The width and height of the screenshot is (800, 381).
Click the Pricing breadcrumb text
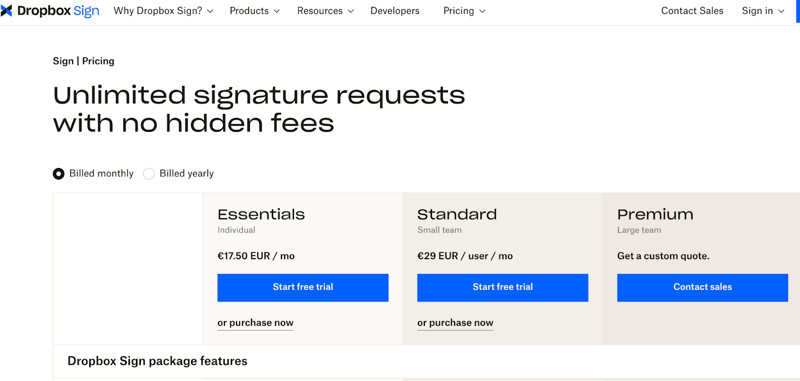click(98, 61)
